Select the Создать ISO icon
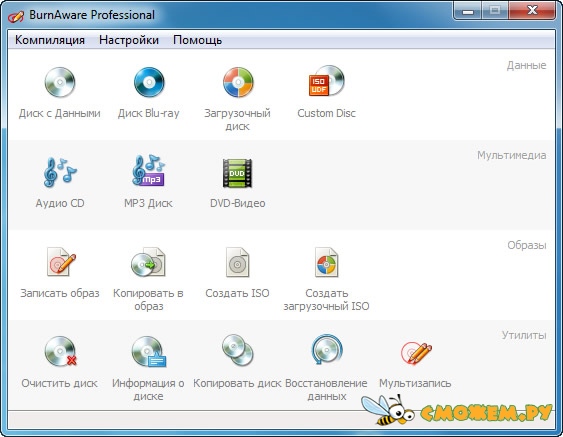Viewport: 563px width, 437px height. pos(237,262)
